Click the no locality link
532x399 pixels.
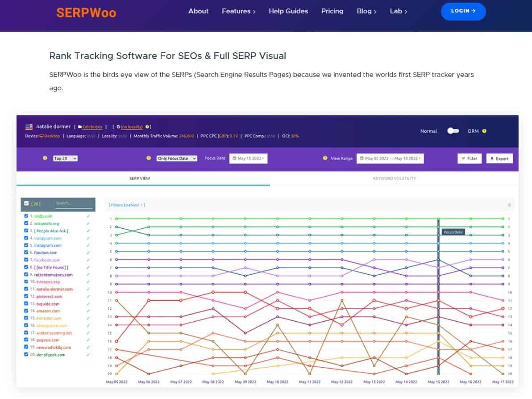pyautogui.click(x=132, y=127)
